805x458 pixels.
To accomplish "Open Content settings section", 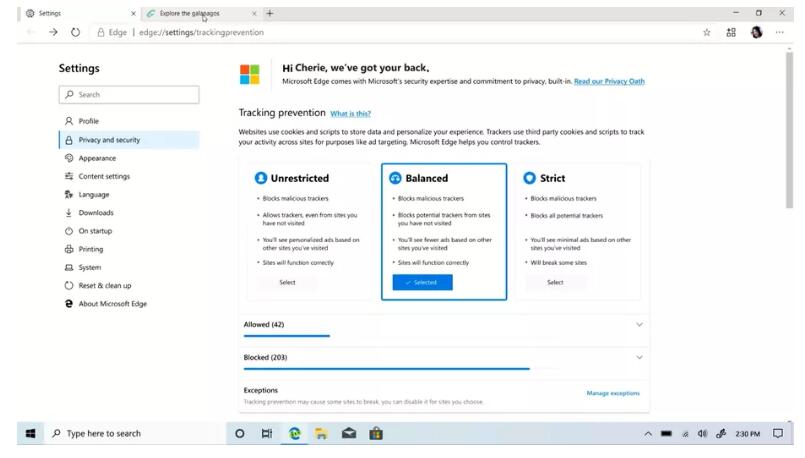I will tap(129, 176).
